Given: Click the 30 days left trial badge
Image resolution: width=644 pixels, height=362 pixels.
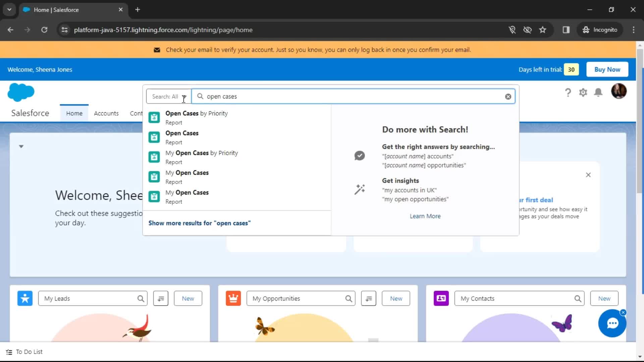Looking at the screenshot, I should coord(571,69).
